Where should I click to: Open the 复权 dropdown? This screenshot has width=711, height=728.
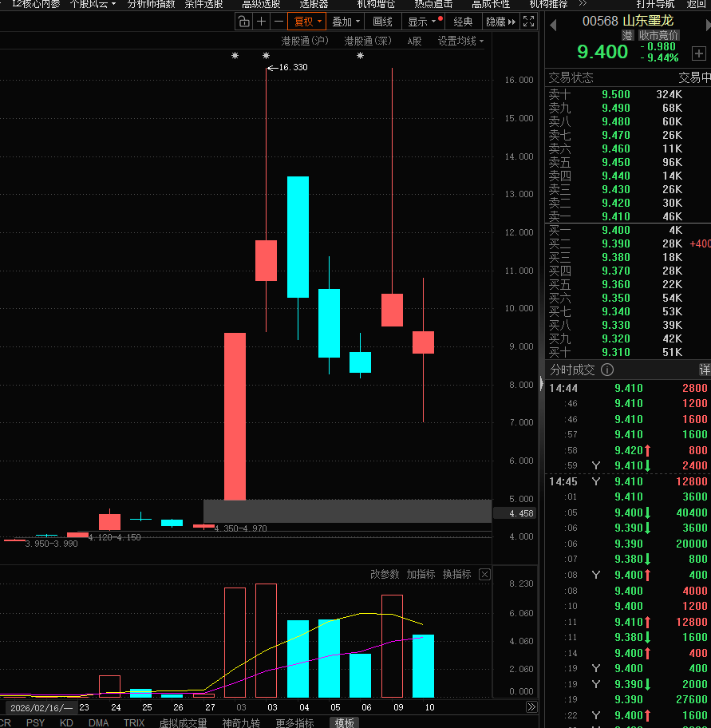pyautogui.click(x=308, y=22)
